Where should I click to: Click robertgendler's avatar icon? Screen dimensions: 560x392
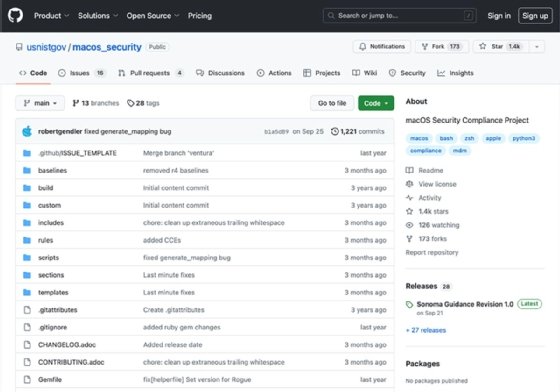(x=27, y=131)
